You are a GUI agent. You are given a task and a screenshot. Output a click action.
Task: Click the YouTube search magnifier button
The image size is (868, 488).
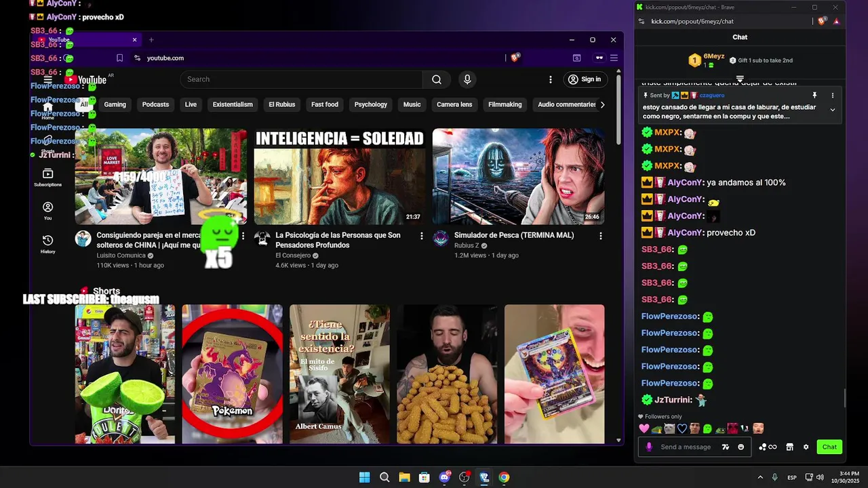click(x=437, y=79)
